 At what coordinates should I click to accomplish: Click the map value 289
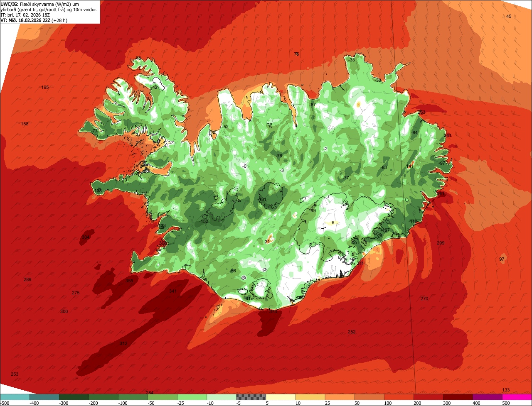click(x=27, y=279)
